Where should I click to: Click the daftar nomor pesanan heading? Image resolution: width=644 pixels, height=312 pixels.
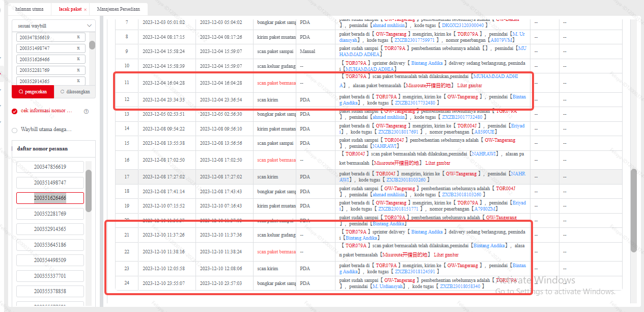(43, 149)
